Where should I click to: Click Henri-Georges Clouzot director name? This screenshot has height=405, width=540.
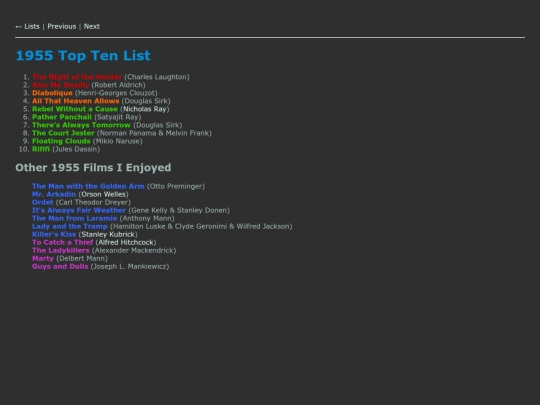[x=116, y=93]
